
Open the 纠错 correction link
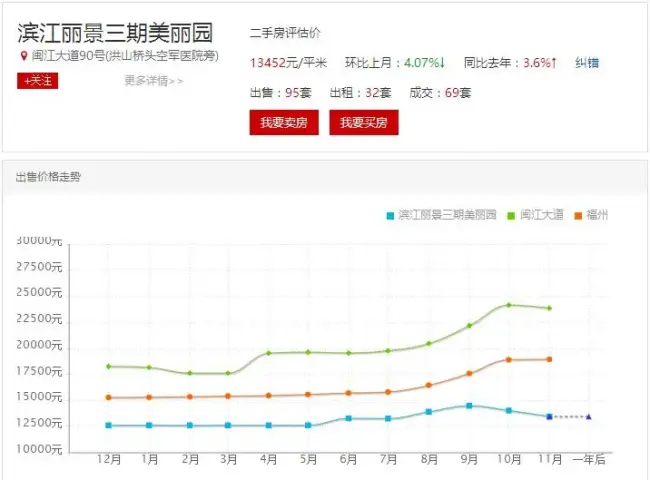pos(587,63)
